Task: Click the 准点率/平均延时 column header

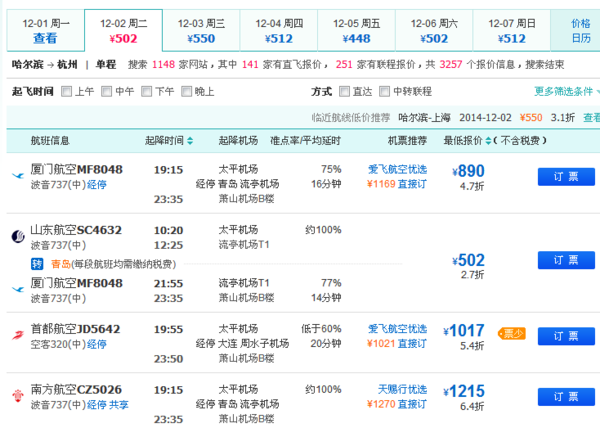Action: (305, 141)
